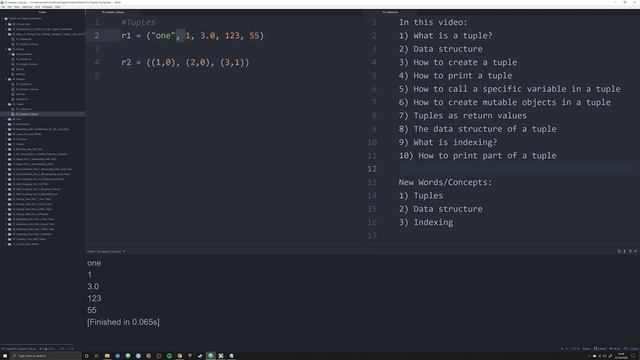Click the Windows taskbar search box

pyautogui.click(x=46, y=356)
